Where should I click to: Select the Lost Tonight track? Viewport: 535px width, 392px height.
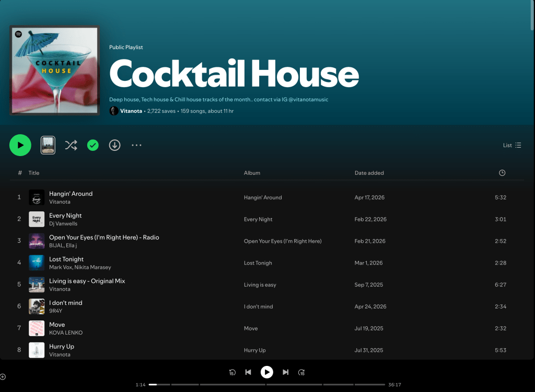[66, 259]
